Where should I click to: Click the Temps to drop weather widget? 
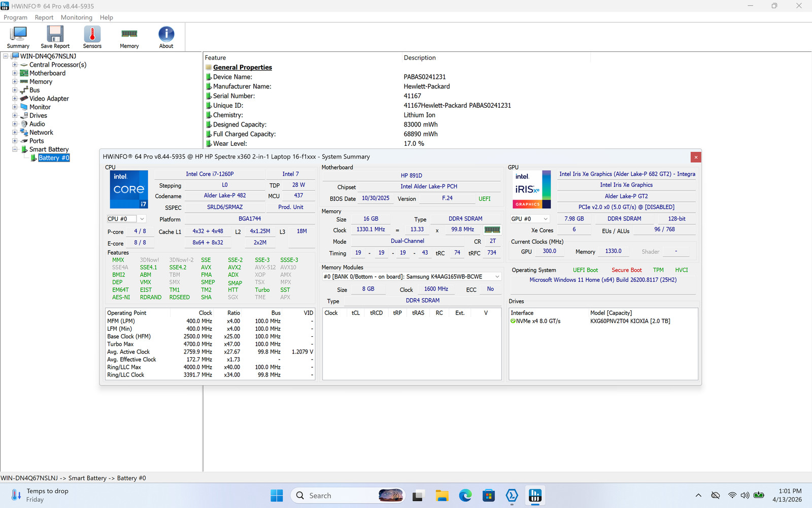point(40,495)
